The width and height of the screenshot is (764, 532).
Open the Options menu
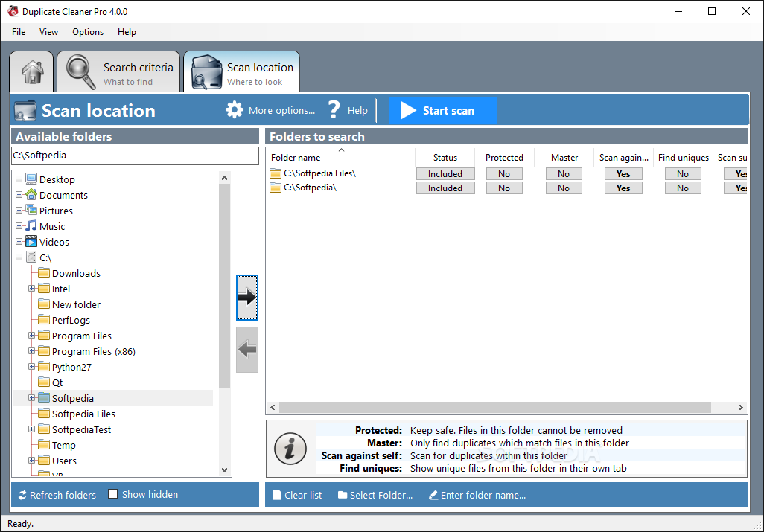coord(88,32)
